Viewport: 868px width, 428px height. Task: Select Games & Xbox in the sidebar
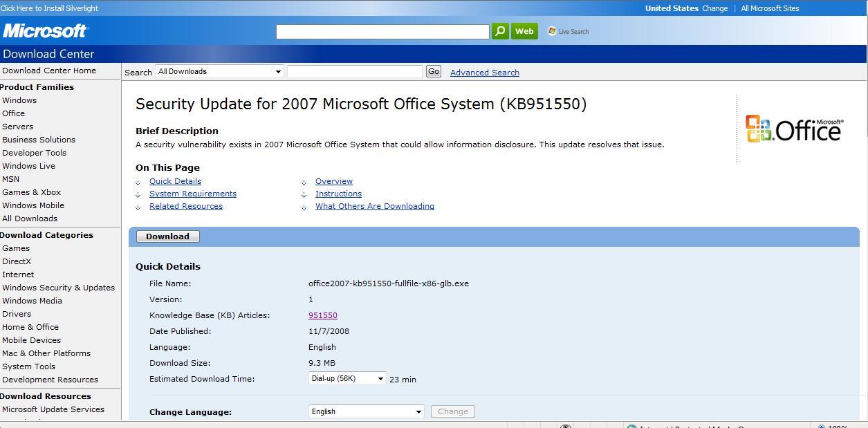[31, 192]
